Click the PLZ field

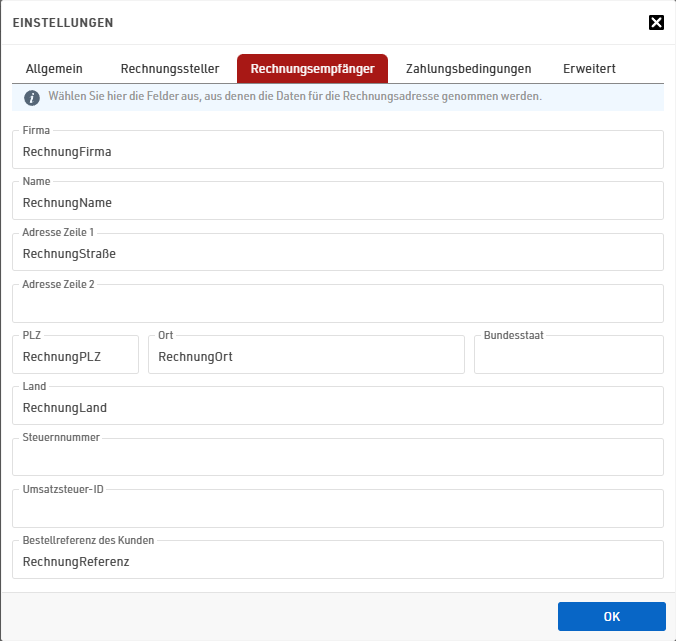(x=75, y=356)
